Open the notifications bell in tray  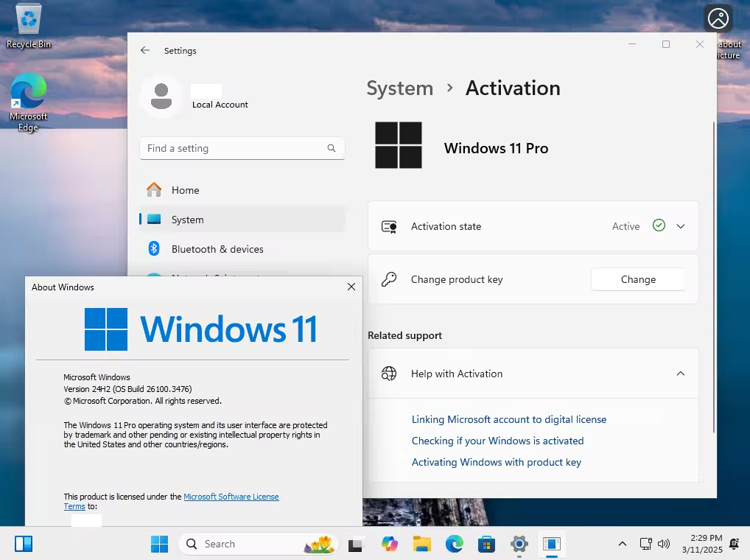pyautogui.click(x=735, y=543)
